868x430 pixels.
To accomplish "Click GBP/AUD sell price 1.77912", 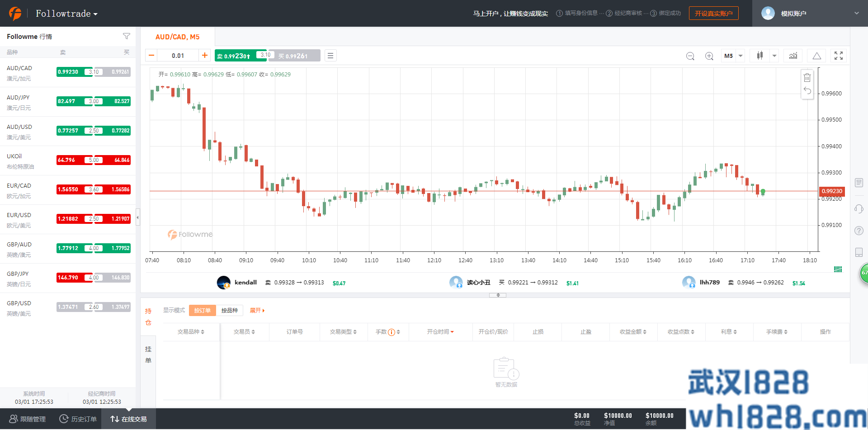I will pyautogui.click(x=75, y=248).
